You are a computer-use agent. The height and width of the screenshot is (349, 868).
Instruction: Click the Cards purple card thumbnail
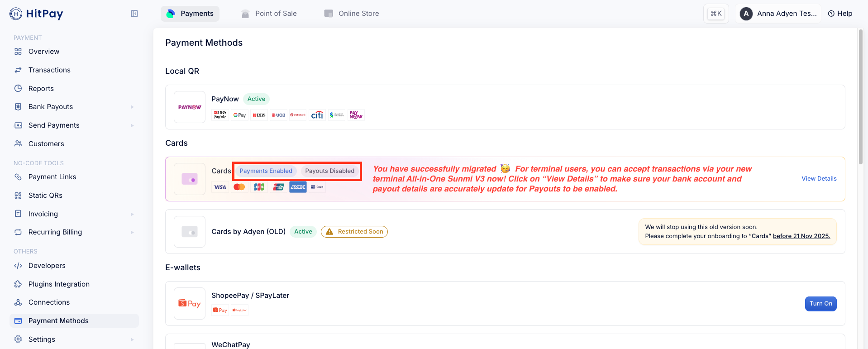pos(190,179)
